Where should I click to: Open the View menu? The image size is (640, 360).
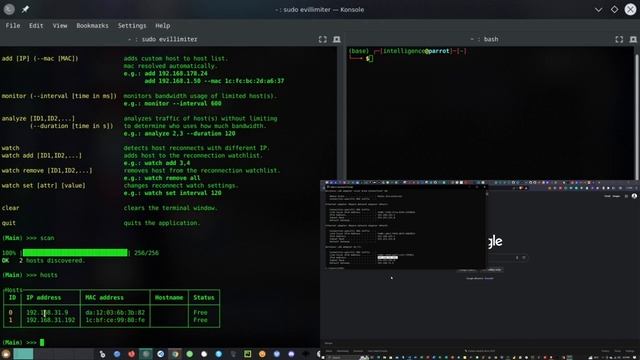click(x=60, y=25)
